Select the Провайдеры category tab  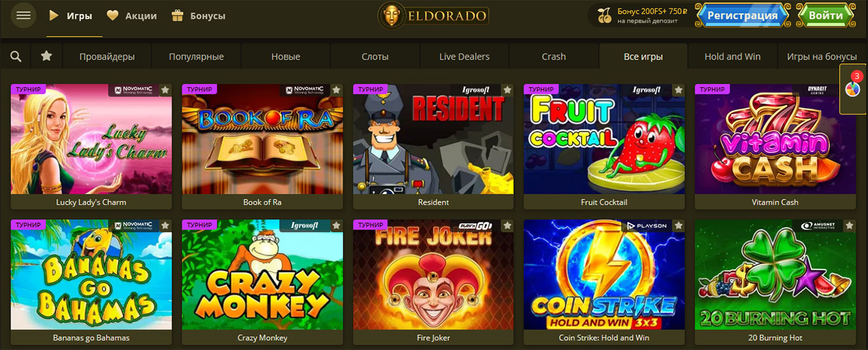pyautogui.click(x=107, y=56)
